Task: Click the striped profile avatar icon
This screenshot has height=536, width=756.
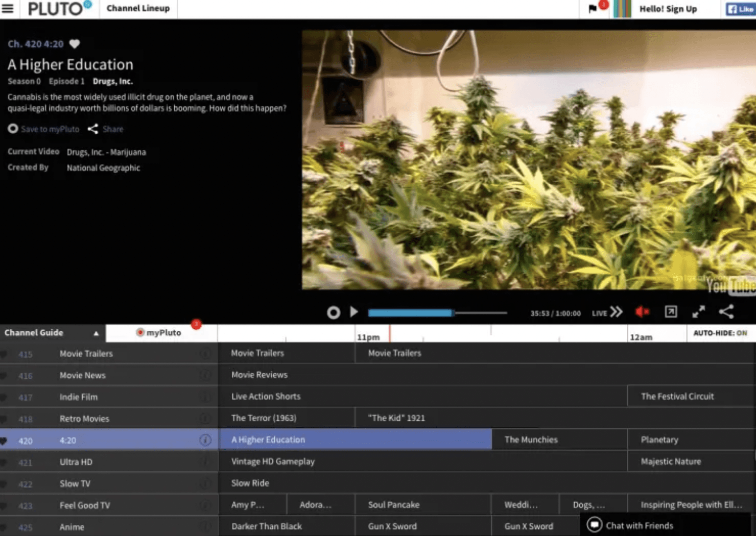Action: coord(622,9)
